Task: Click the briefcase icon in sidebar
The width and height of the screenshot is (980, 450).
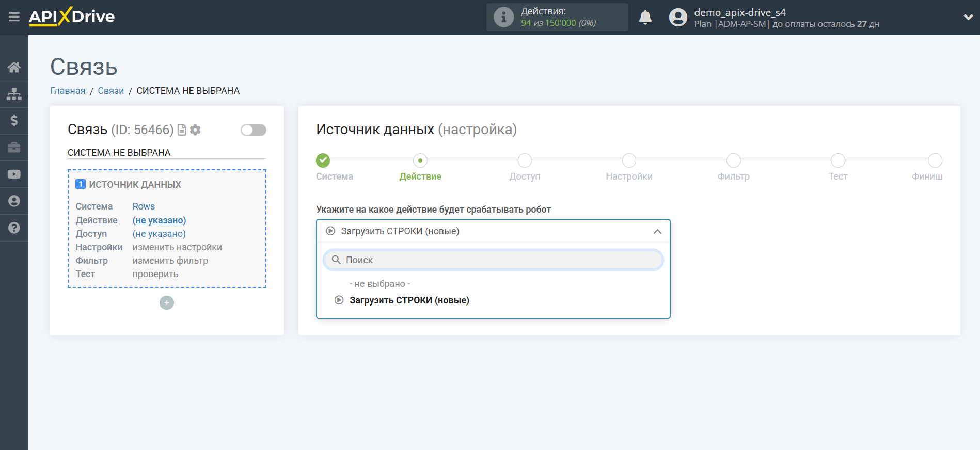Action: coord(14,148)
